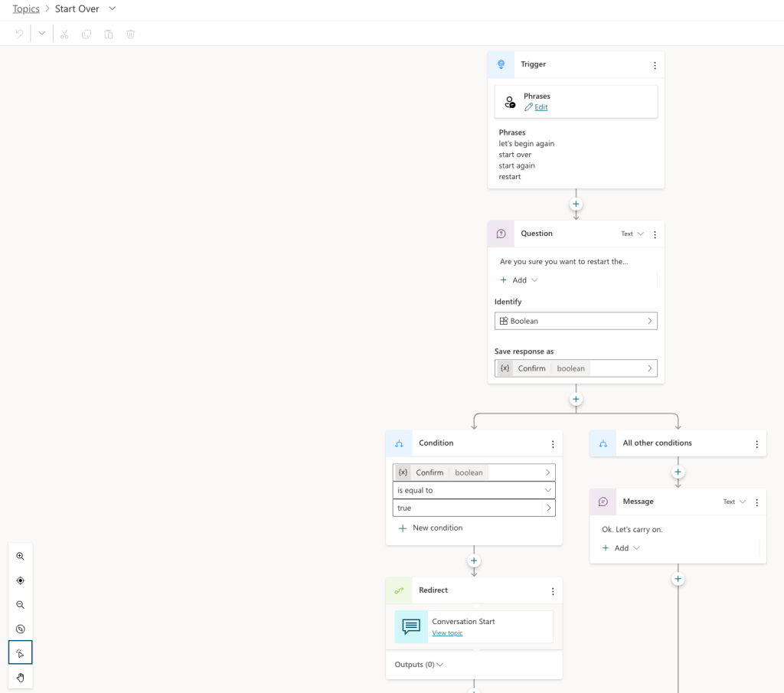Image resolution: width=784 pixels, height=693 pixels.
Task: Click the delete trash icon in toolbar
Action: 131,34
